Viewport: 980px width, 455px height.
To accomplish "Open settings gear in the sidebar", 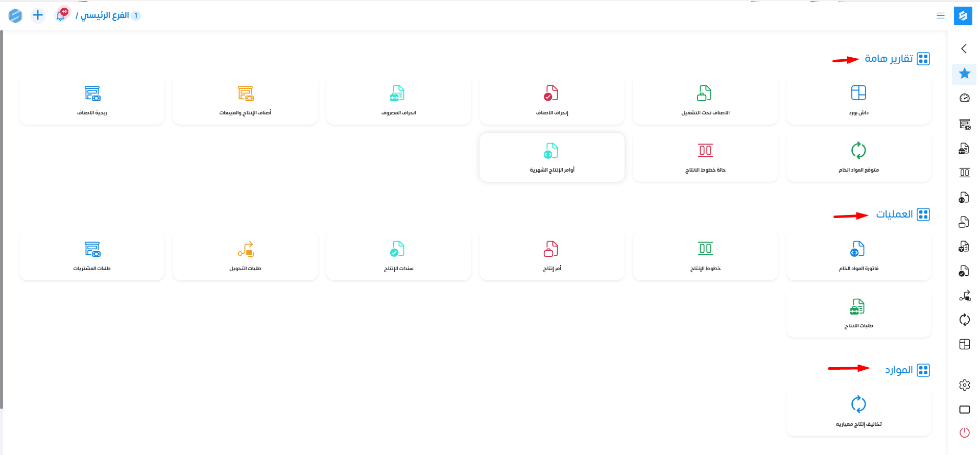I will (964, 385).
